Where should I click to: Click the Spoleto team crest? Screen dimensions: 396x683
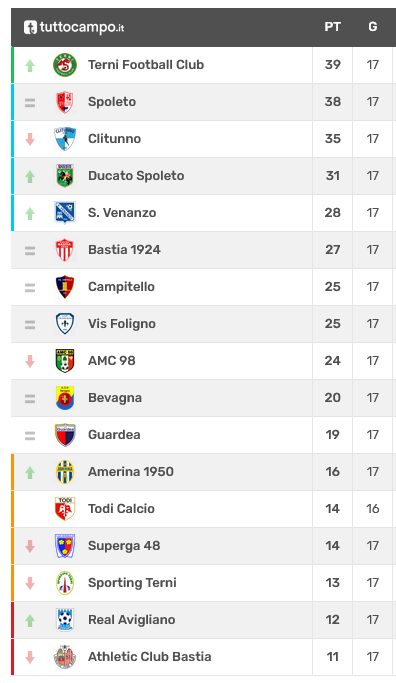65,102
